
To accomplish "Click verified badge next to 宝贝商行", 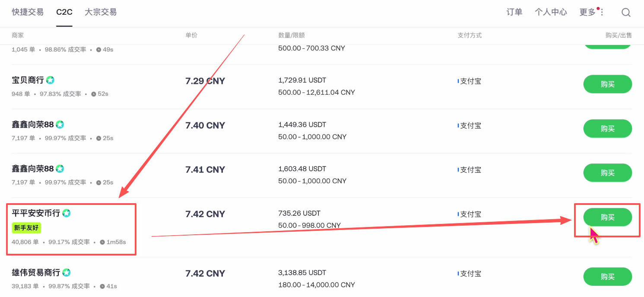I will coord(51,80).
